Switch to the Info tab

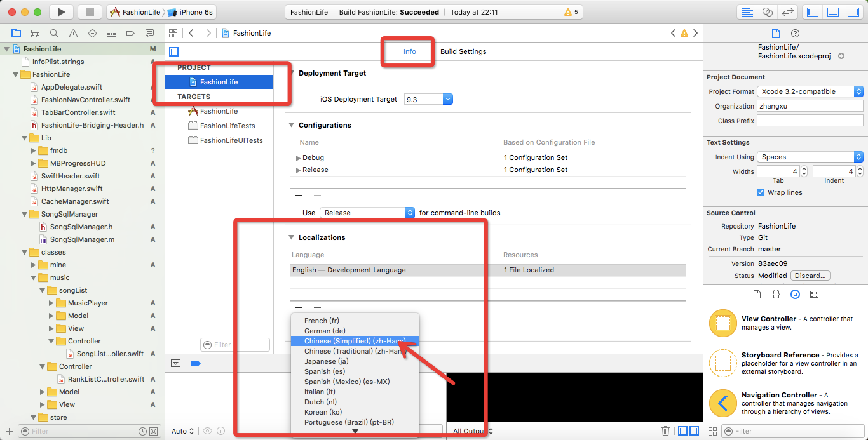coord(410,51)
